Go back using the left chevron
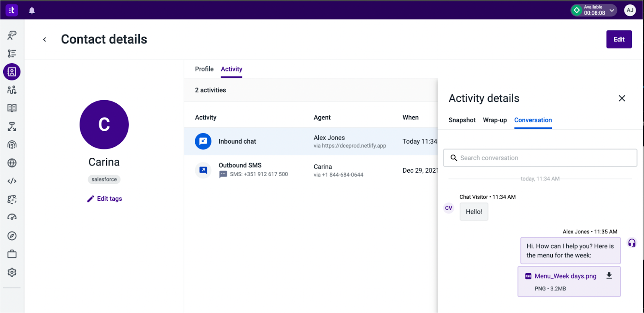Viewport: 644px width, 313px height. tap(45, 39)
